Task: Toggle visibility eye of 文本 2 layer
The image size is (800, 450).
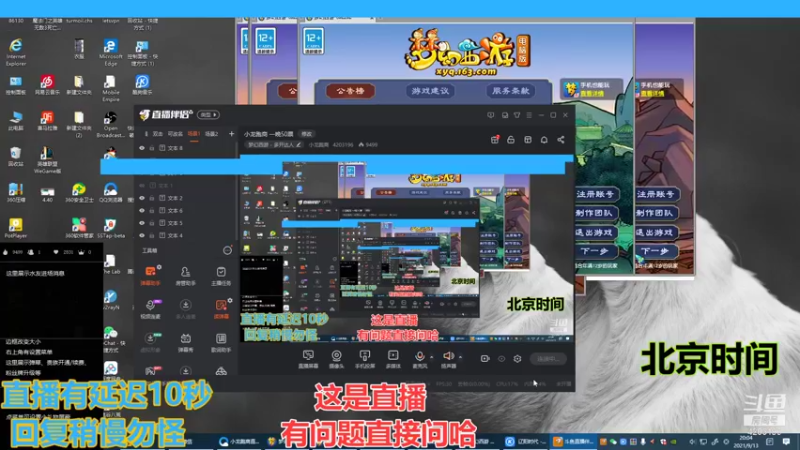Action: tap(142, 198)
